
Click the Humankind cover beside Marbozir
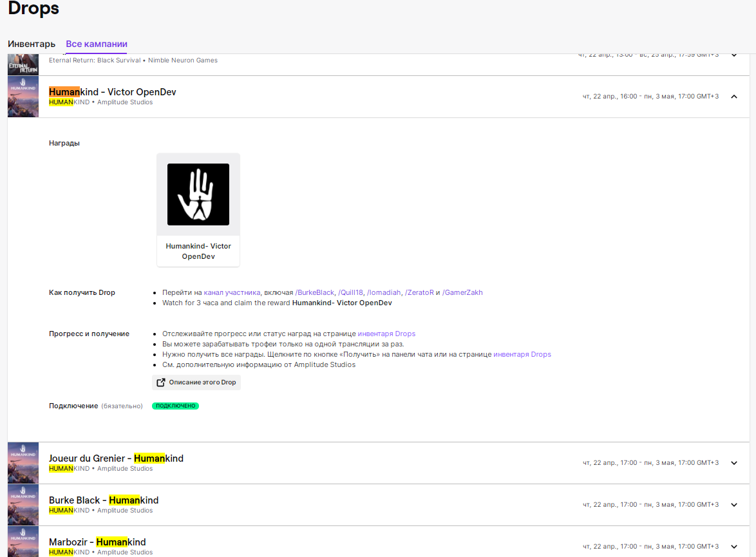pyautogui.click(x=23, y=542)
